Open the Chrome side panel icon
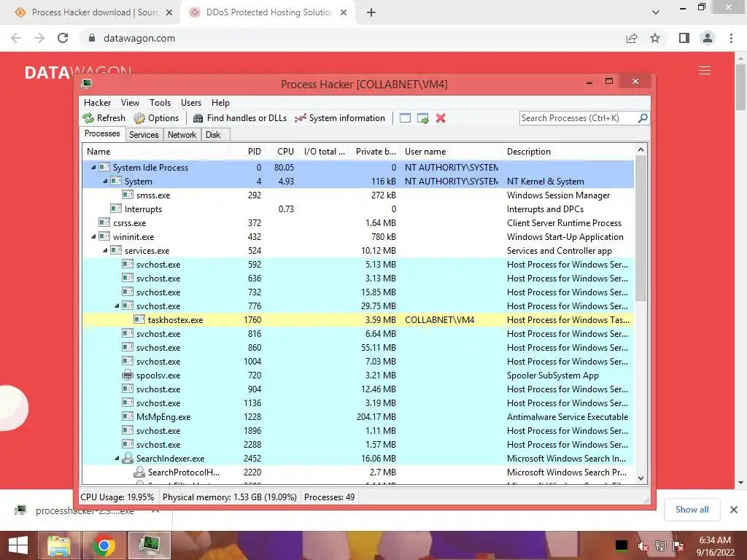Viewport: 747px width, 560px height. pyautogui.click(x=684, y=38)
